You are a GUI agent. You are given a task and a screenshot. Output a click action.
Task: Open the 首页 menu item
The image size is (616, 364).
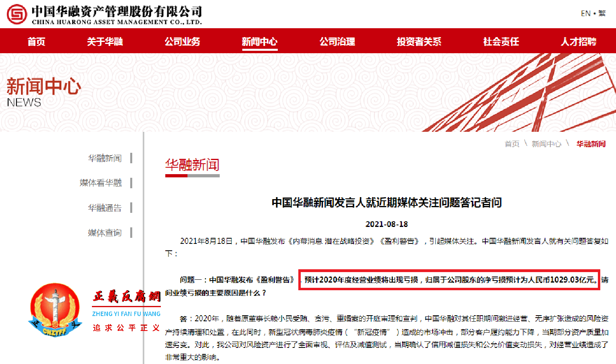(x=36, y=41)
